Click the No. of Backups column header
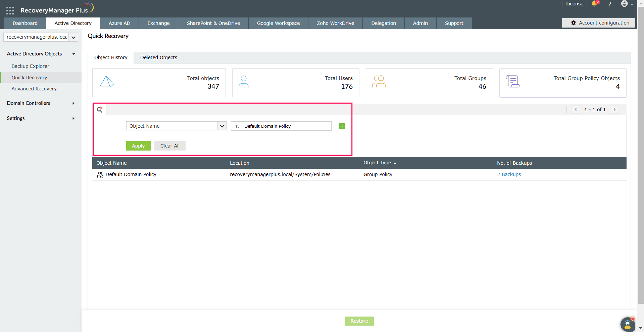This screenshot has height=332, width=644. (x=514, y=163)
